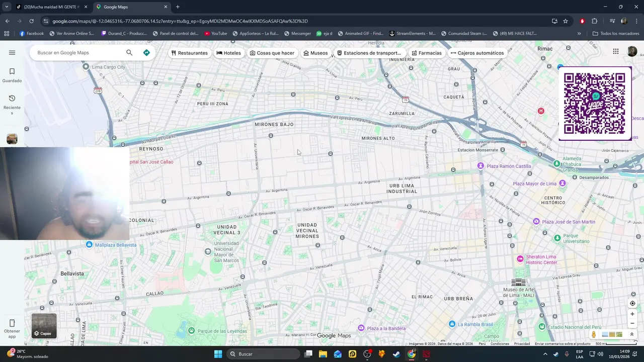The image size is (644, 362).
Task: Open the Steam taskbar icon
Action: (x=397, y=354)
